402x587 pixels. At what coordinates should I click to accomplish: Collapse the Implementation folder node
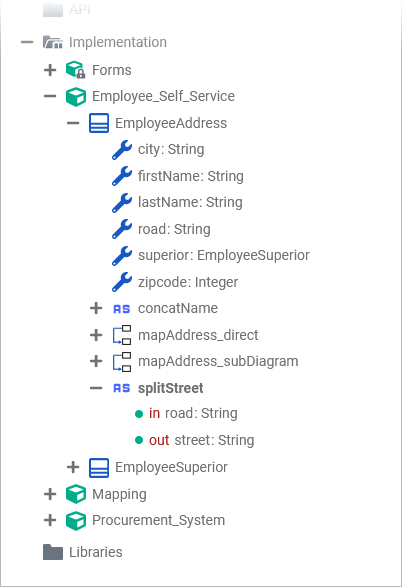pyautogui.click(x=27, y=42)
